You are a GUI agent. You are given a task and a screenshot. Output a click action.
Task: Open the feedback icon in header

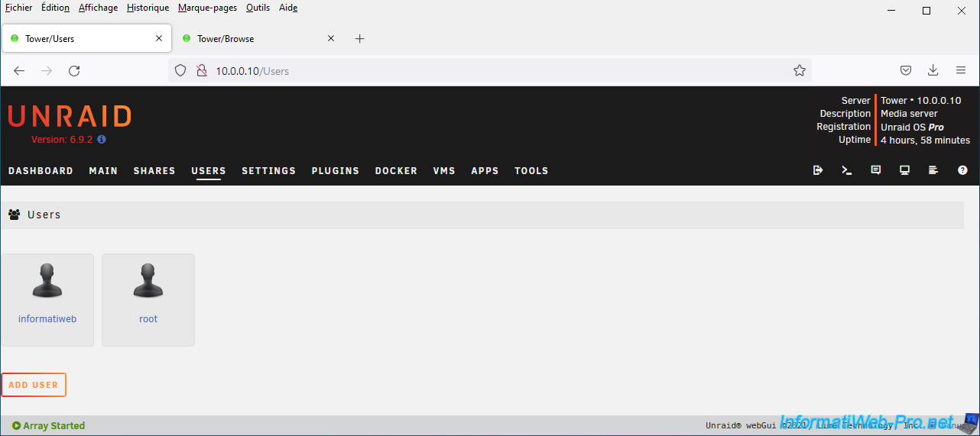[x=876, y=170]
